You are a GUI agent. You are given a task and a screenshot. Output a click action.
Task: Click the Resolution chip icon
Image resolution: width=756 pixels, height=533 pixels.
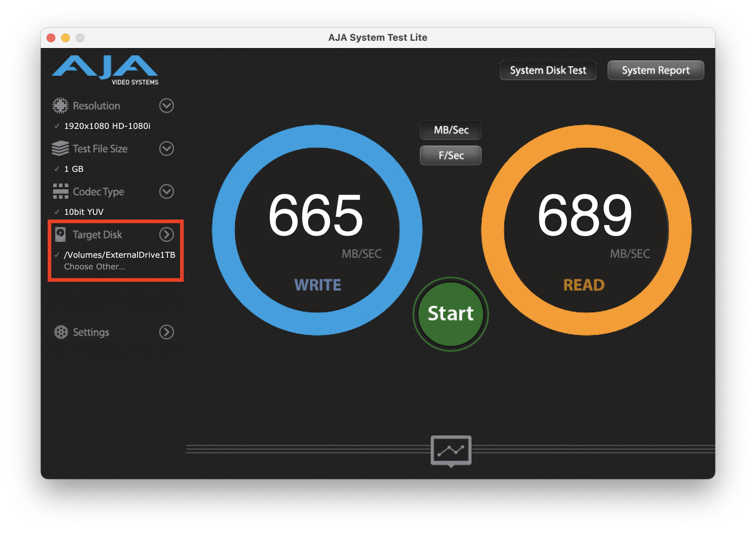pyautogui.click(x=60, y=106)
